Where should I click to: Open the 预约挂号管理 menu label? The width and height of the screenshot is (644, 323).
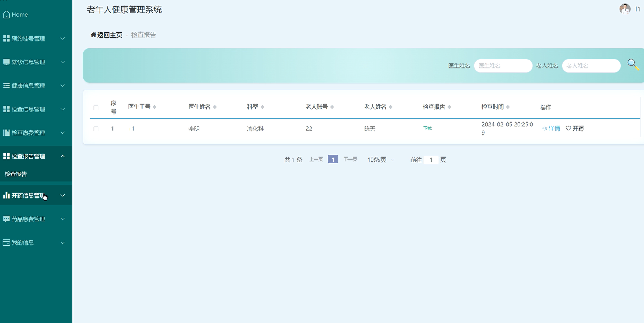point(28,38)
